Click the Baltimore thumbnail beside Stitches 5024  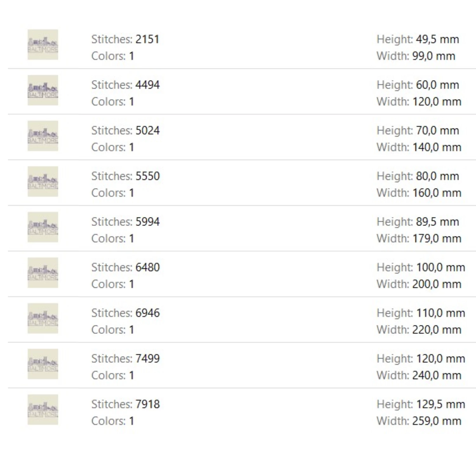(43, 136)
